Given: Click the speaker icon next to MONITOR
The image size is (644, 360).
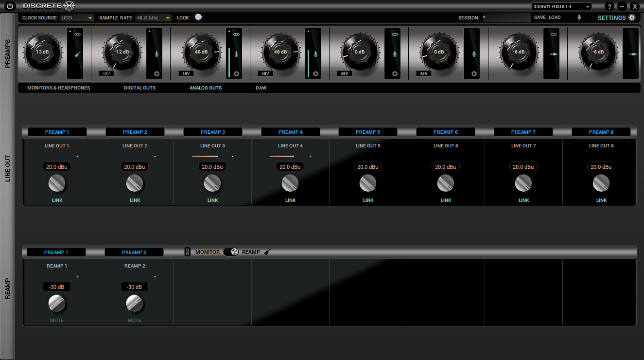Looking at the screenshot, I should [x=188, y=252].
